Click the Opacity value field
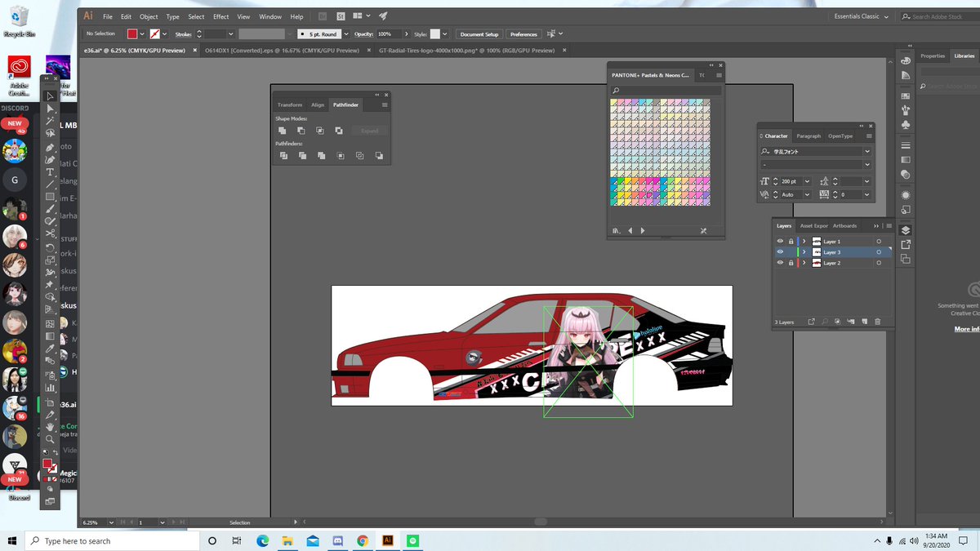This screenshot has width=980, height=551. pos(387,34)
